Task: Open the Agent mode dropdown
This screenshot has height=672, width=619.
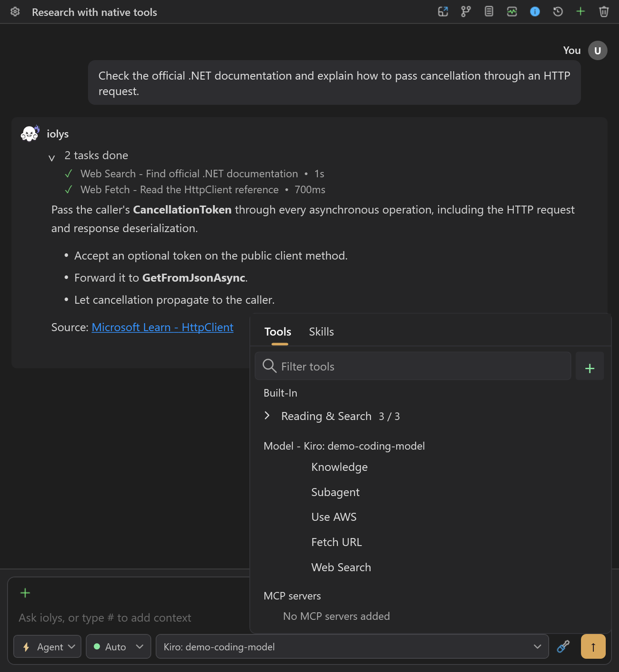Action: 48,647
